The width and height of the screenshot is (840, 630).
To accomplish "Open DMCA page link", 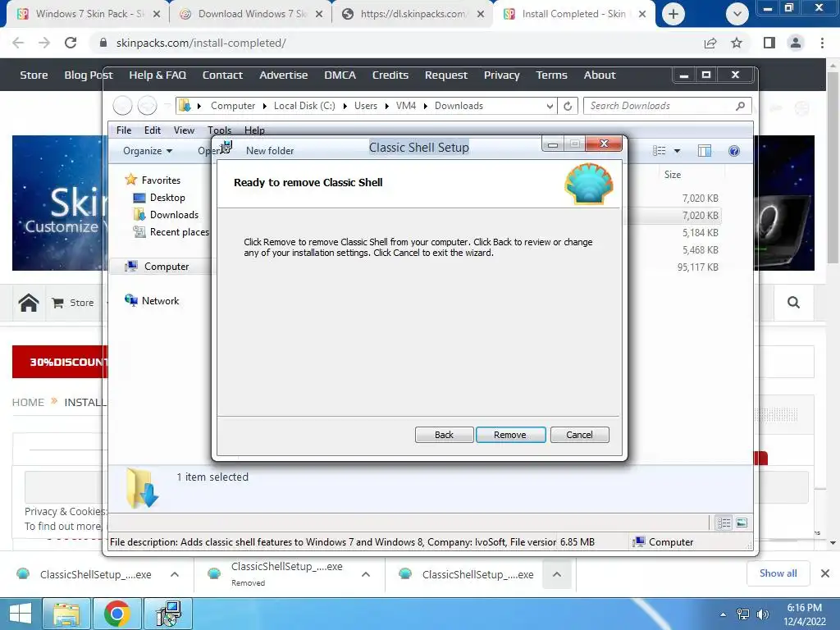I will tap(340, 75).
